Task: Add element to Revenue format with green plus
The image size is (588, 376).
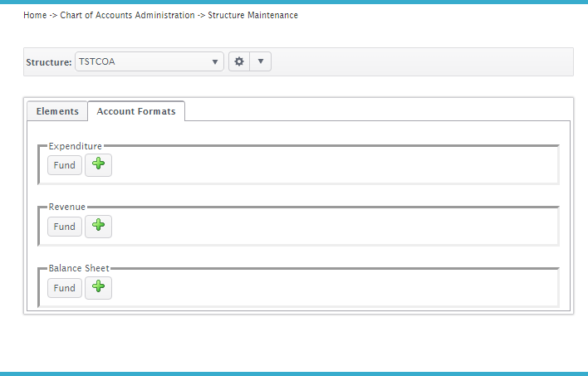Action: (x=98, y=227)
